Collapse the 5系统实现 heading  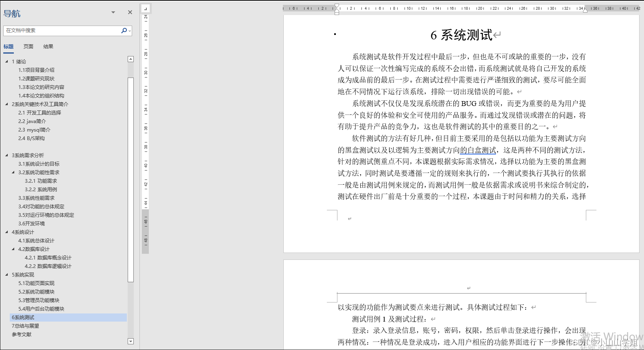point(7,275)
